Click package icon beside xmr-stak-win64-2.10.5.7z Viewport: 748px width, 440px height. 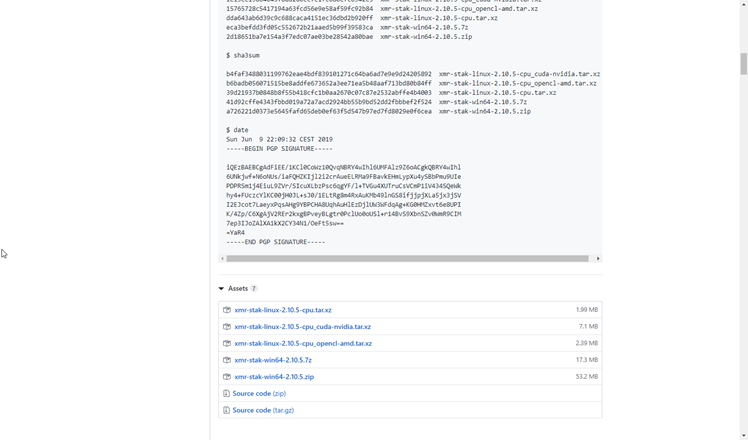pyautogui.click(x=227, y=360)
